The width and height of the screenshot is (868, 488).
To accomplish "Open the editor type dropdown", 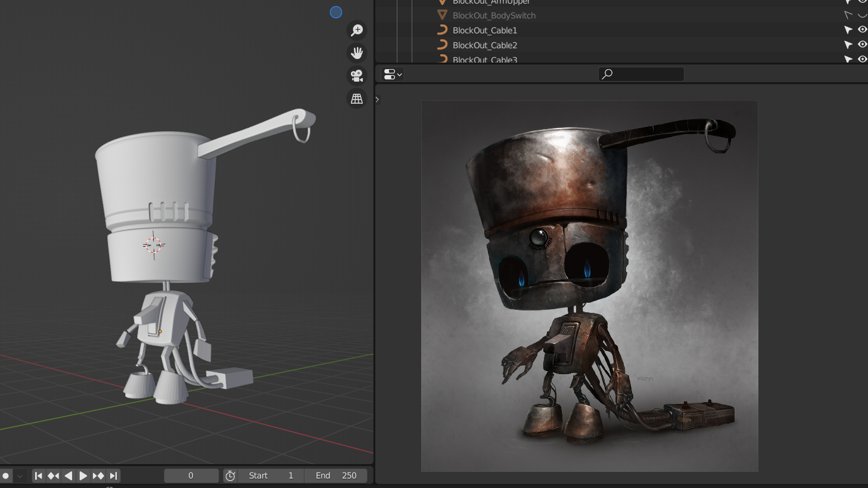I will (393, 74).
